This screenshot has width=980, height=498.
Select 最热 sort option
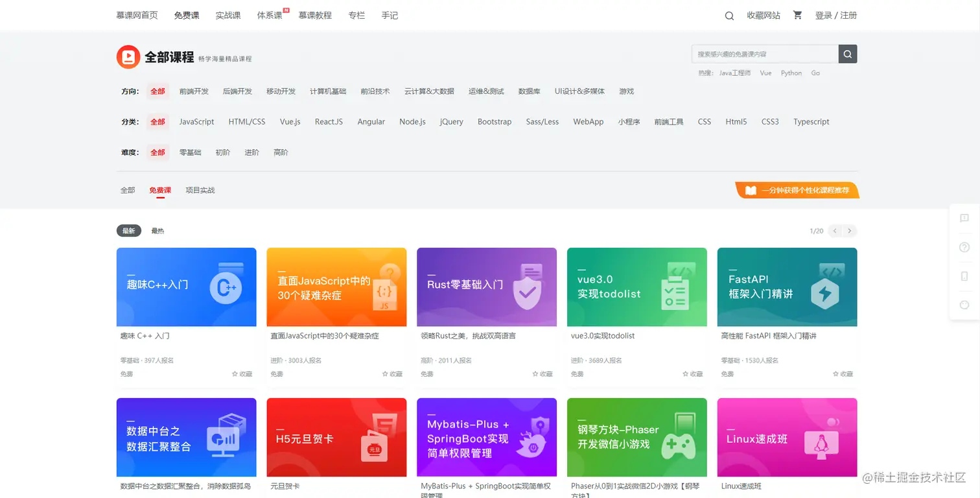coord(157,231)
